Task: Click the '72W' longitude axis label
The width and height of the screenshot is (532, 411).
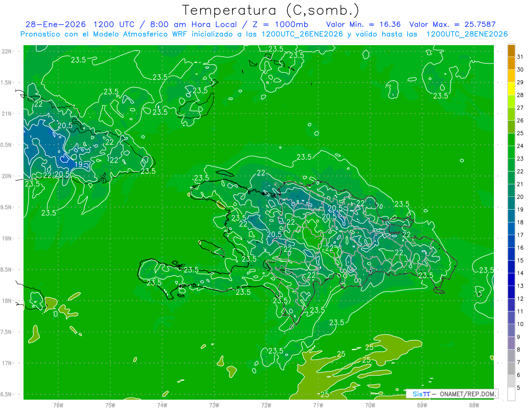Action: (x=266, y=405)
